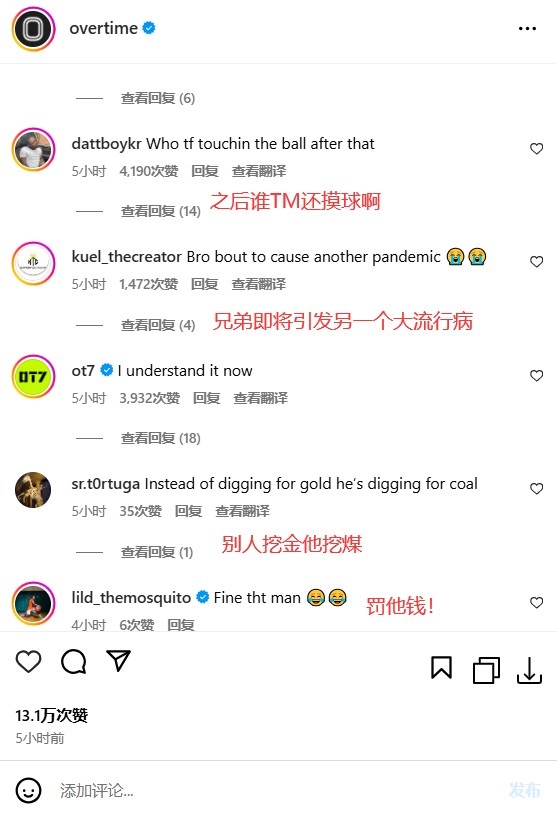Download post with arrow icon
Image resolution: width=557 pixels, height=814 pixels.
pos(529,670)
